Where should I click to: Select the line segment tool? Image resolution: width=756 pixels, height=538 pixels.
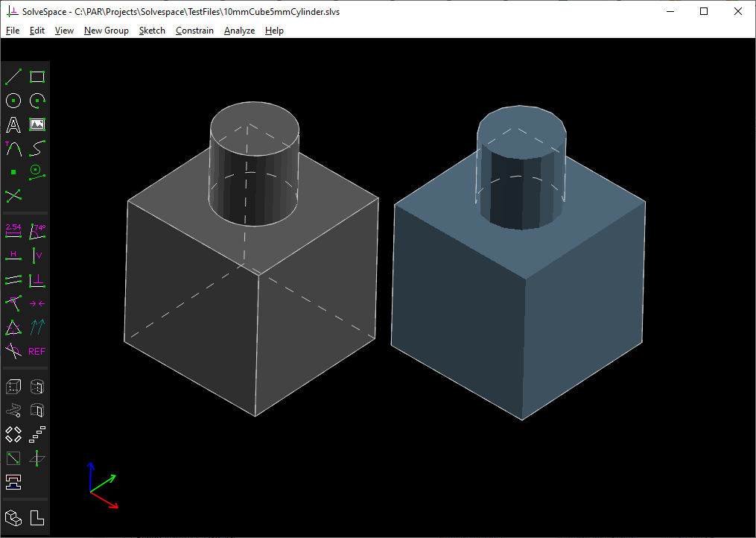click(13, 77)
